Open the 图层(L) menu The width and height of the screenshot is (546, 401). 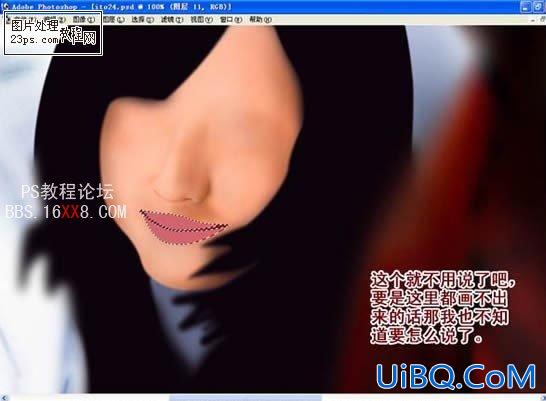coord(114,19)
